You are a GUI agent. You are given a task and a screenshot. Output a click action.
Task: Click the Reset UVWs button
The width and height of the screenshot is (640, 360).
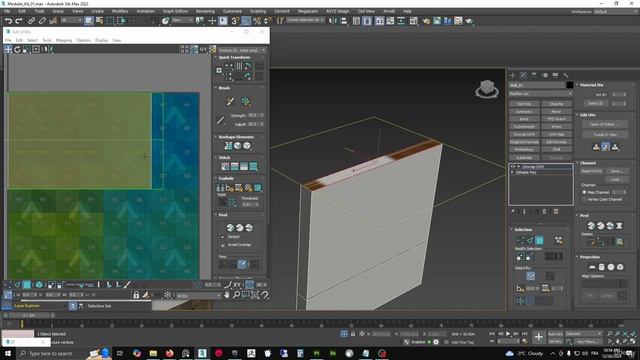[592, 171]
